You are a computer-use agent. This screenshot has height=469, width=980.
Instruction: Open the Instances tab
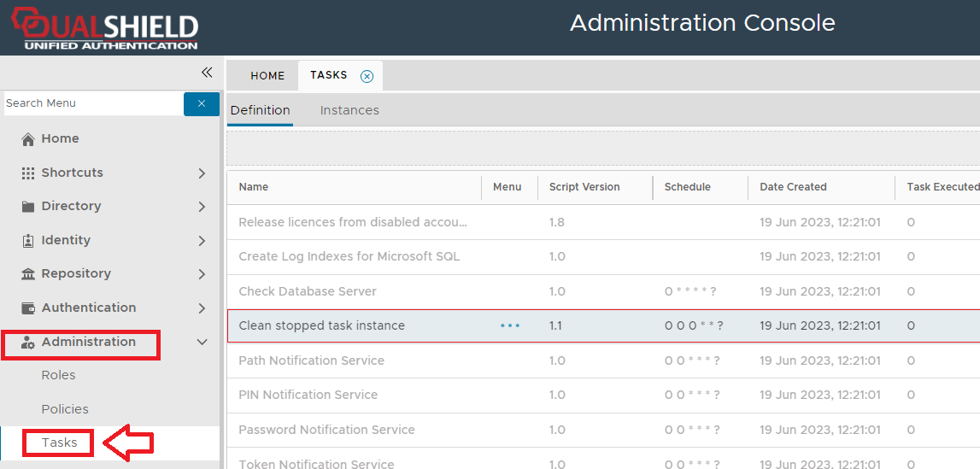coord(349,110)
